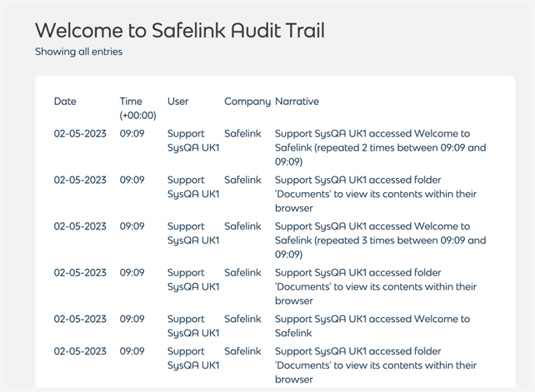Image resolution: width=535 pixels, height=392 pixels.
Task: Click the Narrative column header
Action: 297,101
